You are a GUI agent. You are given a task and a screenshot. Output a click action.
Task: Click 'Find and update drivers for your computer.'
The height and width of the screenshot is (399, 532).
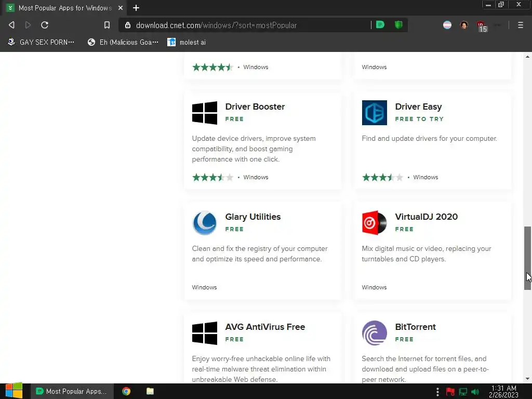(429, 138)
